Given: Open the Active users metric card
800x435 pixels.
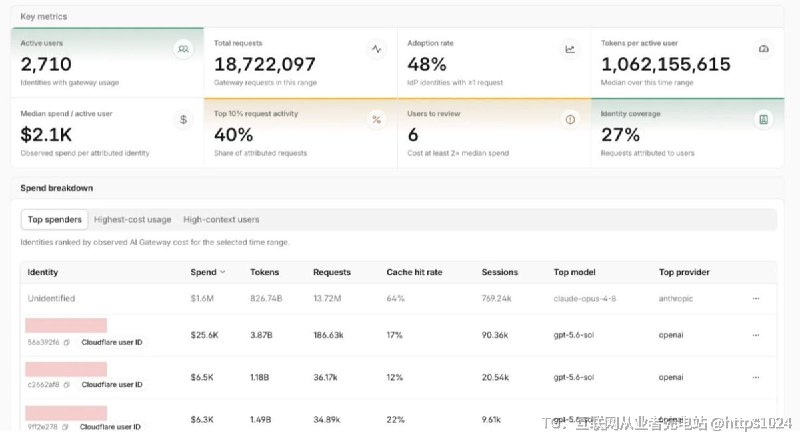Looking at the screenshot, I should [x=107, y=63].
